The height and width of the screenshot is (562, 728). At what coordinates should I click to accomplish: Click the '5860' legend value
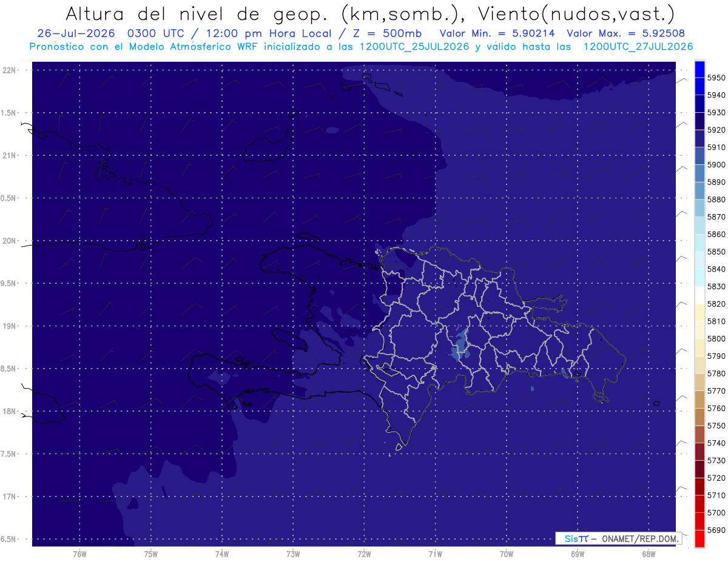point(716,234)
